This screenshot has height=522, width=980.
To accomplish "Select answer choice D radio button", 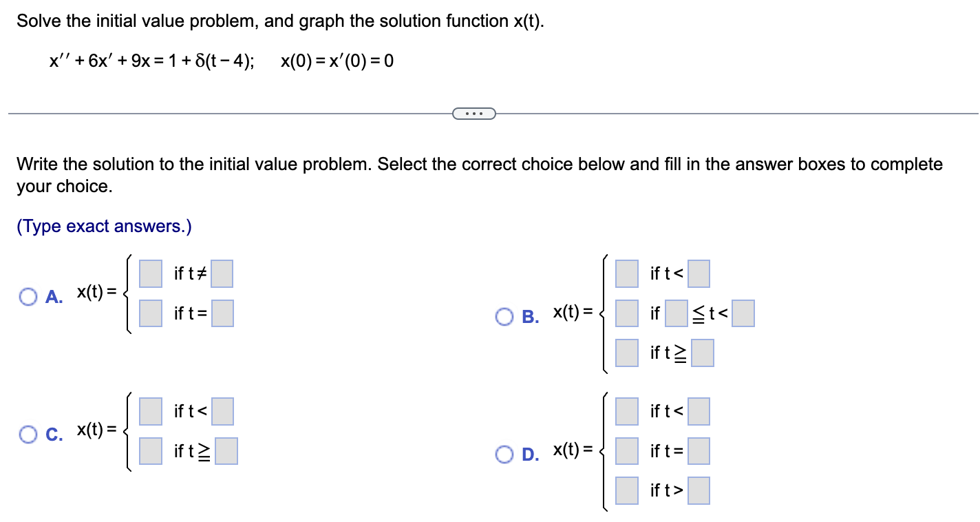I will tap(504, 455).
